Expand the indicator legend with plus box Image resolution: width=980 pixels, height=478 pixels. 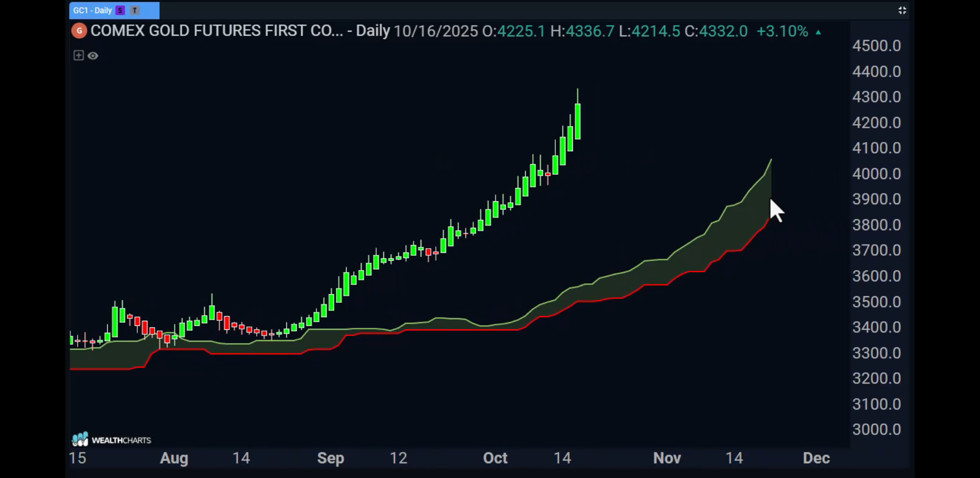point(78,55)
